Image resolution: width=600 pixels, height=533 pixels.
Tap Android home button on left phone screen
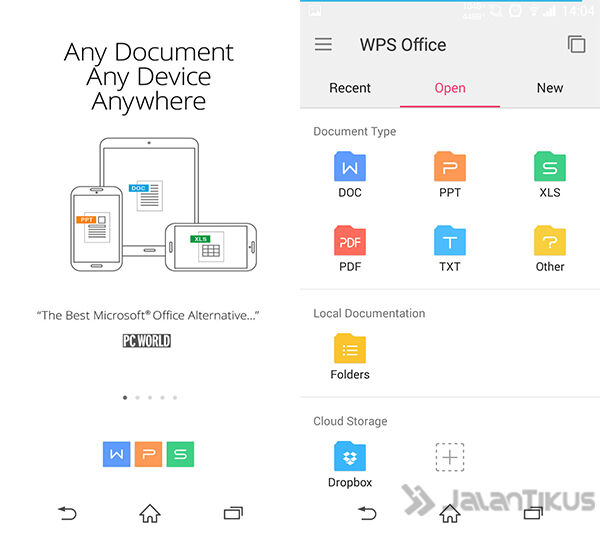pyautogui.click(x=150, y=513)
